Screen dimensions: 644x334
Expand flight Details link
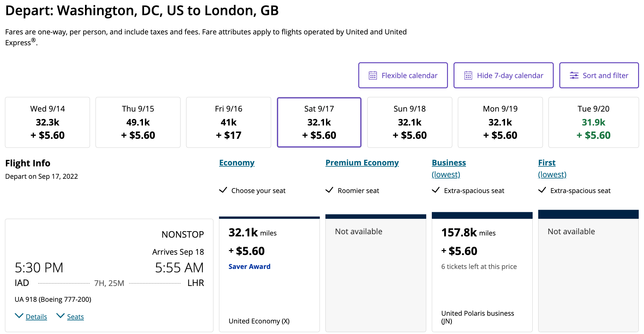36,317
